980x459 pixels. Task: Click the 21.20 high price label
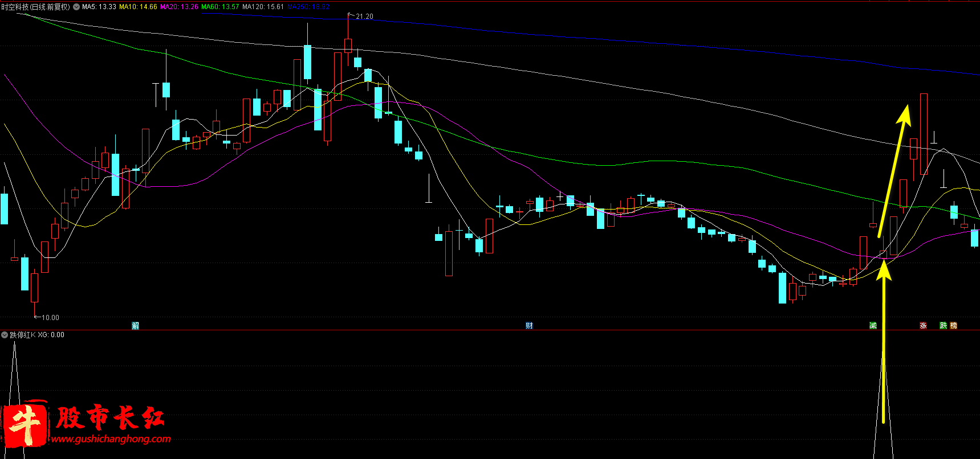point(364,17)
